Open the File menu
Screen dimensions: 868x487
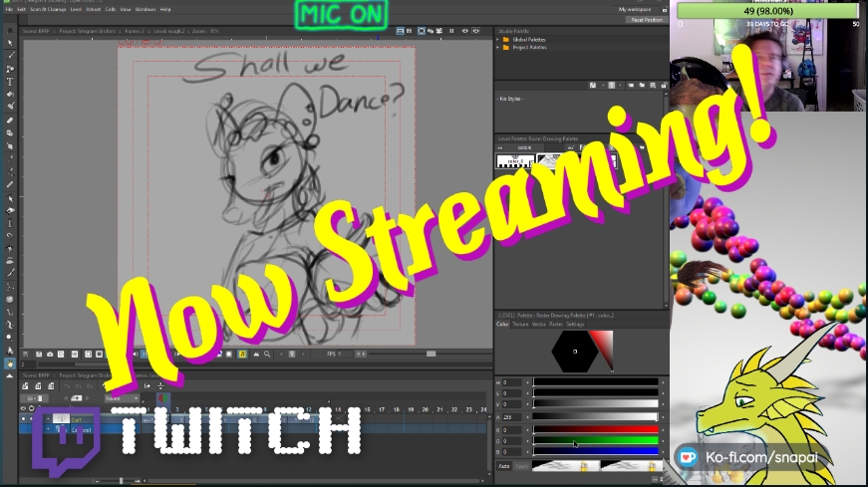(x=8, y=9)
